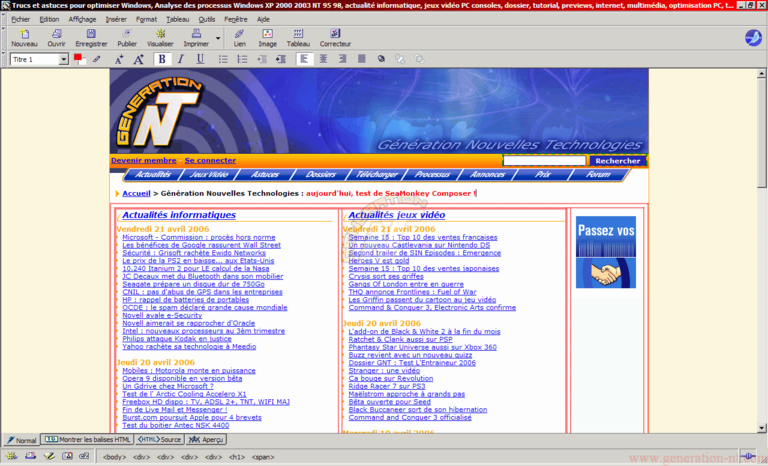Set right text alignment
The image size is (768, 466).
tap(342, 59)
